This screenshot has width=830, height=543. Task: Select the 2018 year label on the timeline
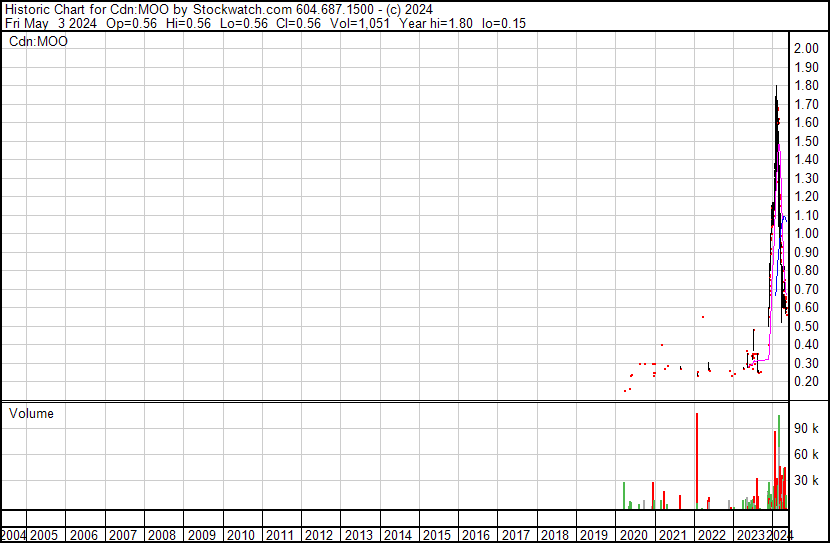[x=555, y=536]
